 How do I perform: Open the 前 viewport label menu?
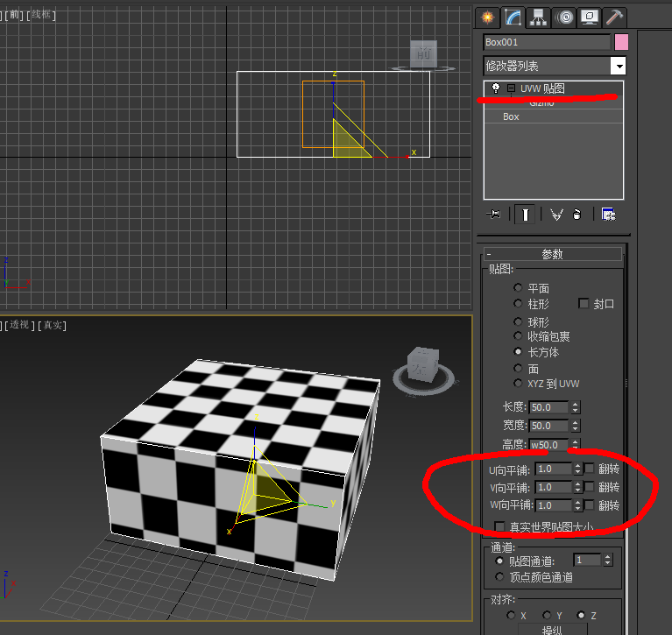[x=14, y=15]
